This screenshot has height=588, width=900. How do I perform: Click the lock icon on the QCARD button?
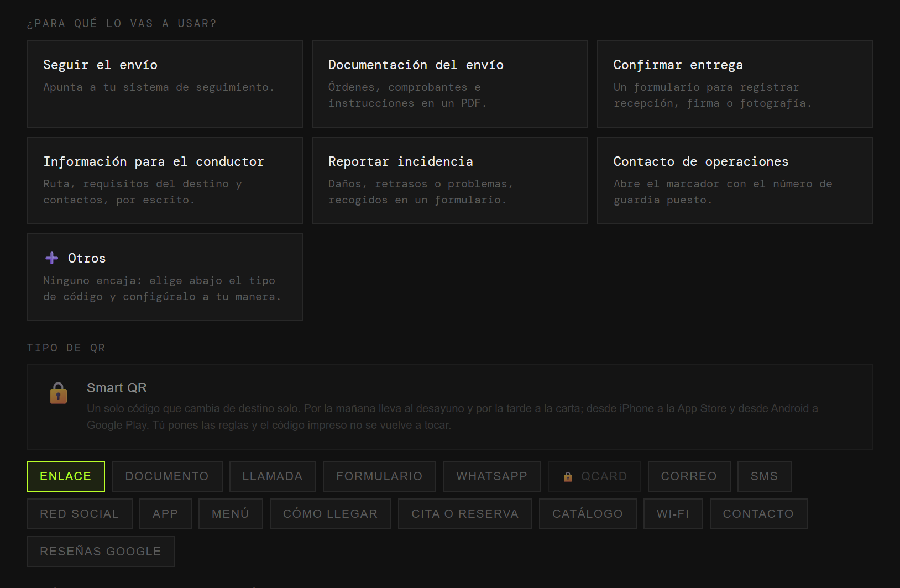pyautogui.click(x=568, y=477)
